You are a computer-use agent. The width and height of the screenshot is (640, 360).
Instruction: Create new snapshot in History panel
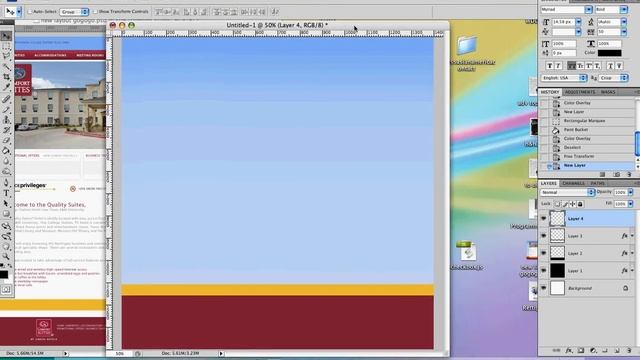[617, 174]
